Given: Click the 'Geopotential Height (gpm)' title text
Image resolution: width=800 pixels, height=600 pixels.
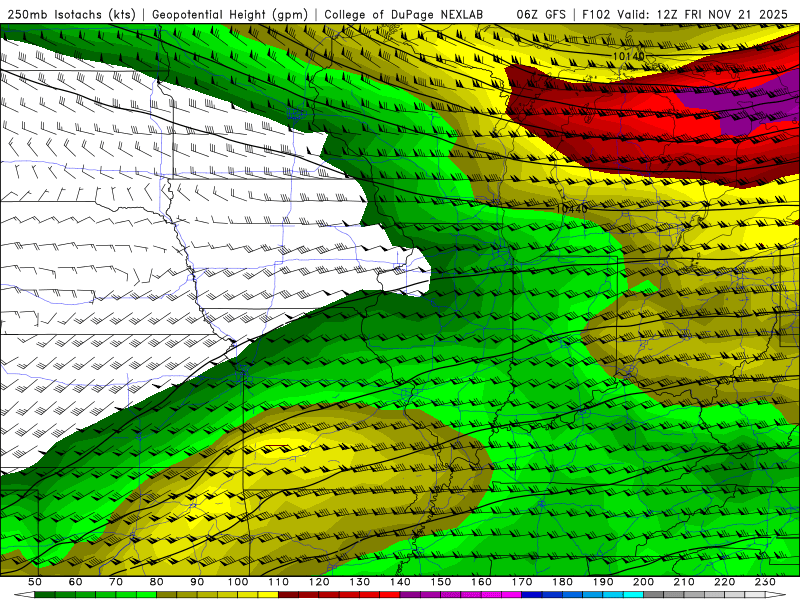Looking at the screenshot, I should 230,14.
